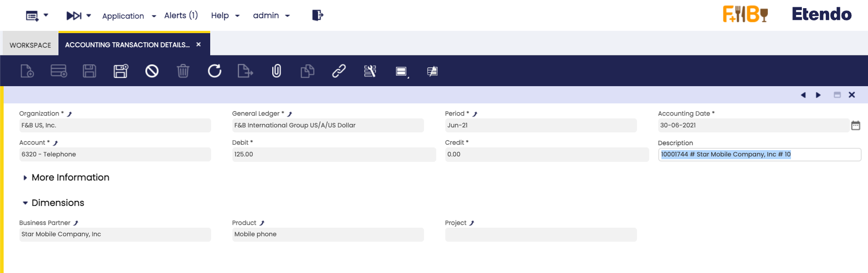Click the logout icon in top bar
Viewport: 868px width, 273px height.
click(318, 15)
